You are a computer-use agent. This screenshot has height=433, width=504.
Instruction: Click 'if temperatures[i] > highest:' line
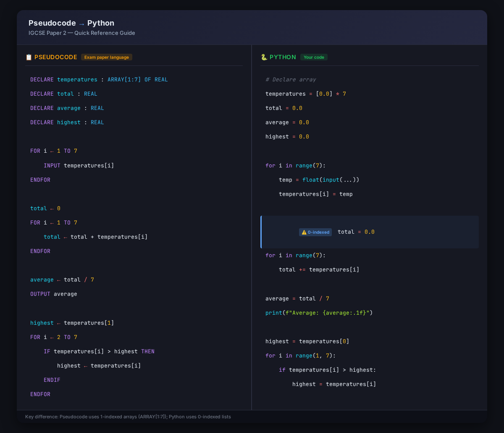point(328,370)
